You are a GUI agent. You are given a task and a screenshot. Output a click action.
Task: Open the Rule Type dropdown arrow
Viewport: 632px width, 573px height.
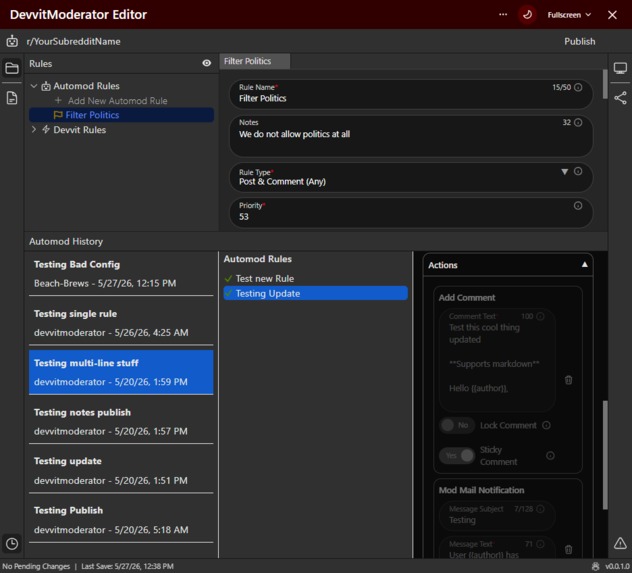tap(564, 172)
